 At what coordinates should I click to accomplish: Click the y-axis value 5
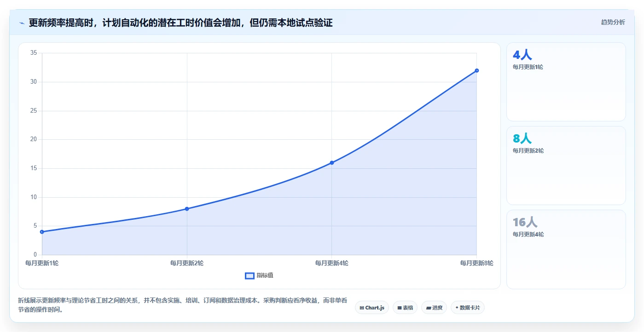pyautogui.click(x=35, y=226)
